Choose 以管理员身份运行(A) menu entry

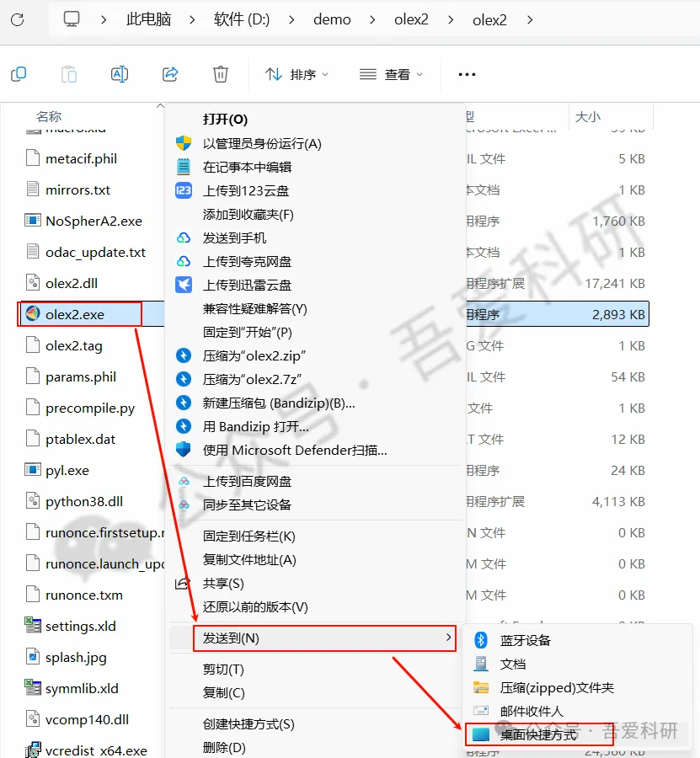point(262,143)
